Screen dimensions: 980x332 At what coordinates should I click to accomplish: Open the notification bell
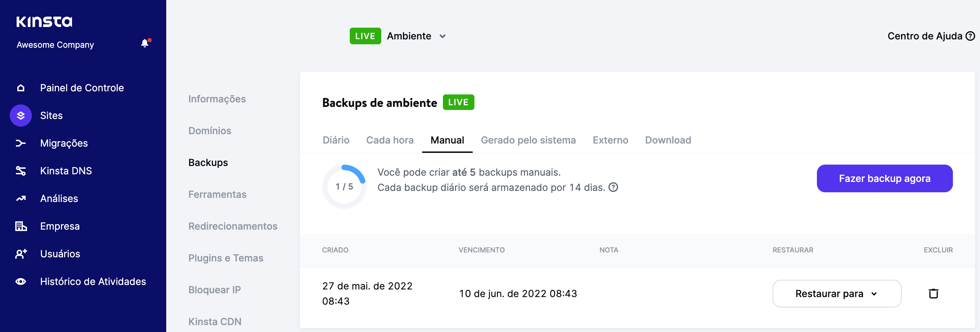(x=144, y=43)
